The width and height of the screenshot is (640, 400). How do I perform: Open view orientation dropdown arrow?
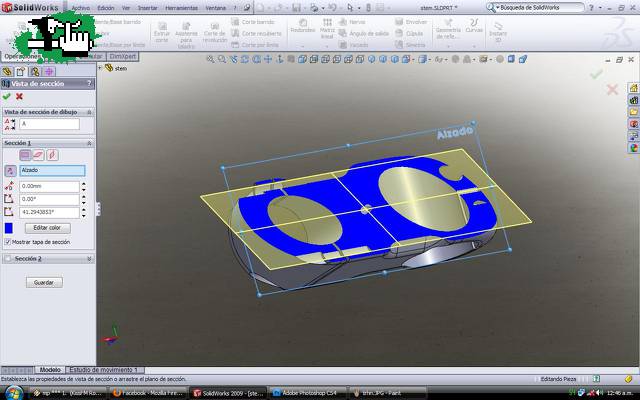point(411,60)
